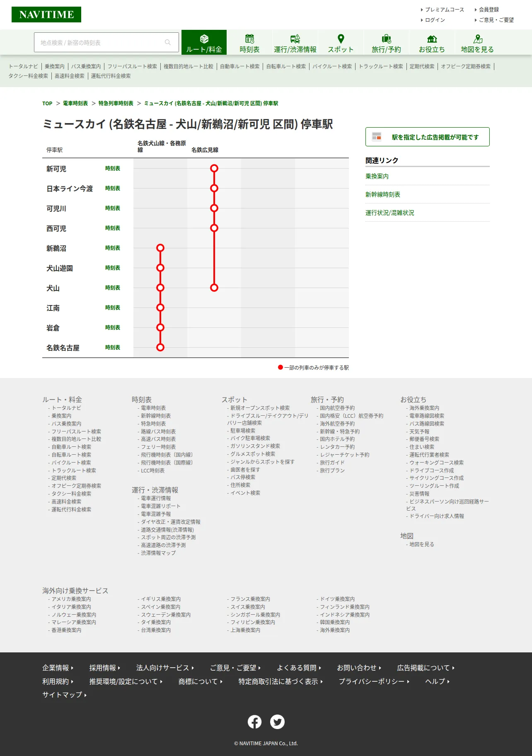
Task: Click the search magnifier icon
Action: point(168,42)
